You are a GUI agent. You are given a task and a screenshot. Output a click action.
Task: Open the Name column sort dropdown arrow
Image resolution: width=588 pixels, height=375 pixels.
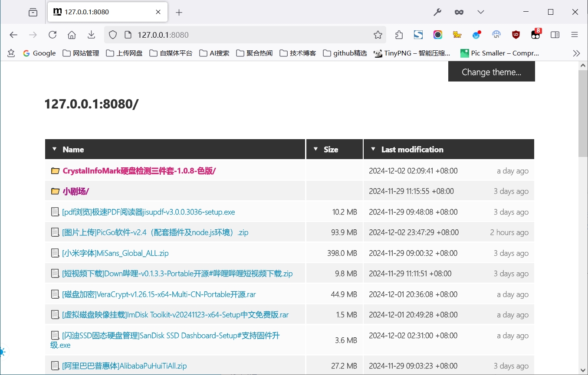(x=55, y=149)
